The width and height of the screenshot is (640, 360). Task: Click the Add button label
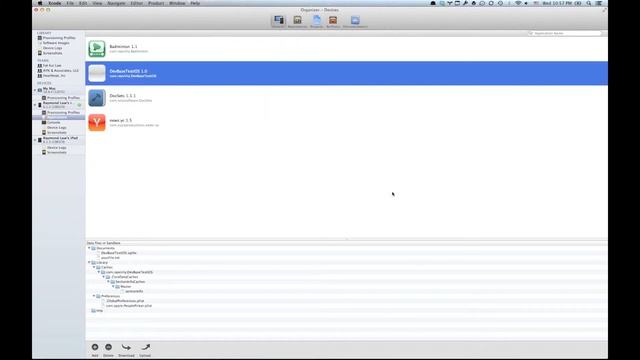click(x=95, y=356)
